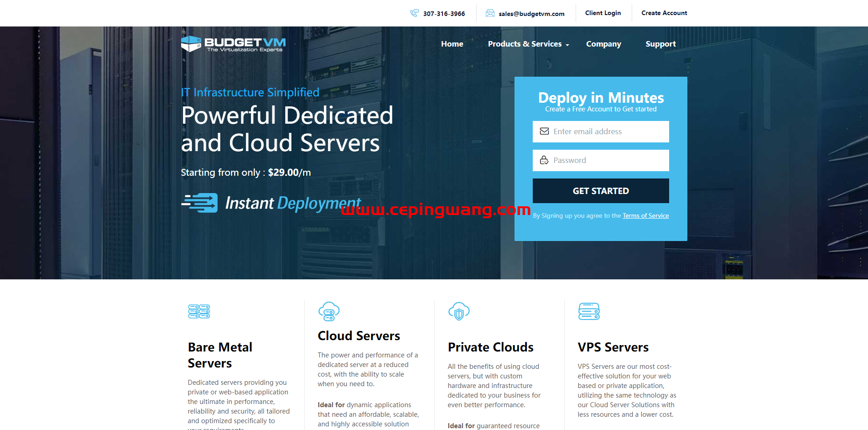868x430 pixels.
Task: Click the VPS Servers stack icon
Action: (x=589, y=311)
